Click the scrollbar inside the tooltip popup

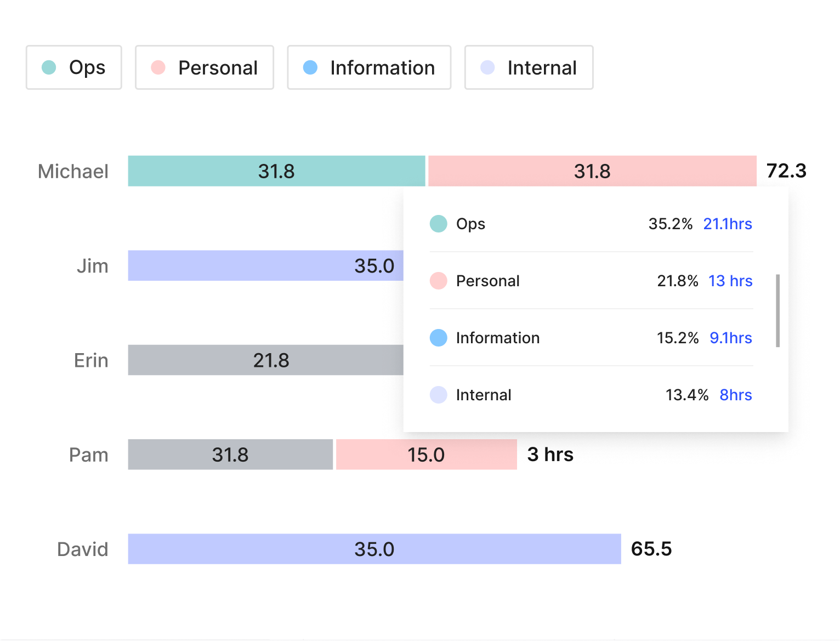[778, 310]
